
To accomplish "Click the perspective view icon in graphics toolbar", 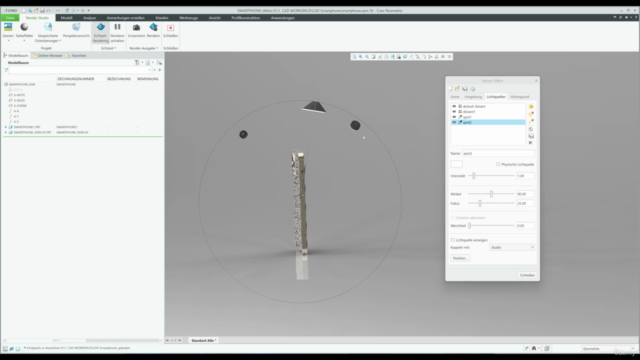I will click(x=405, y=57).
